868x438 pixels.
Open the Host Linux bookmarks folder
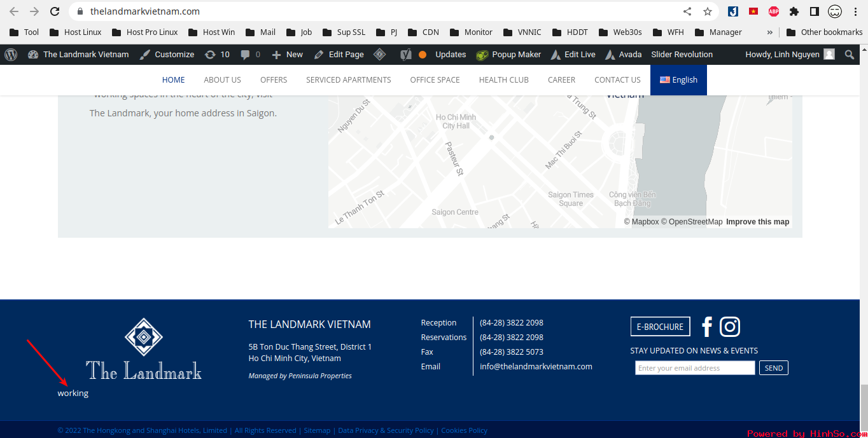[75, 32]
